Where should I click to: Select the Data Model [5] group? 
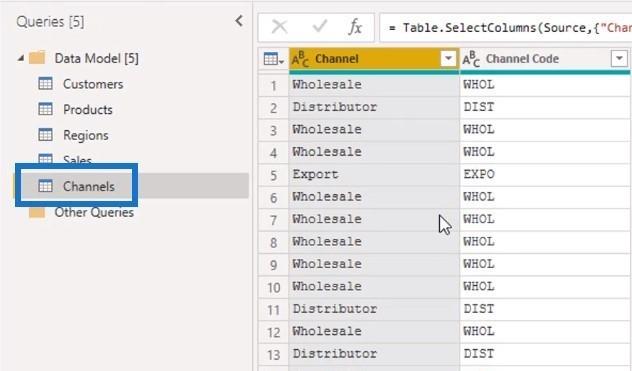(97, 58)
